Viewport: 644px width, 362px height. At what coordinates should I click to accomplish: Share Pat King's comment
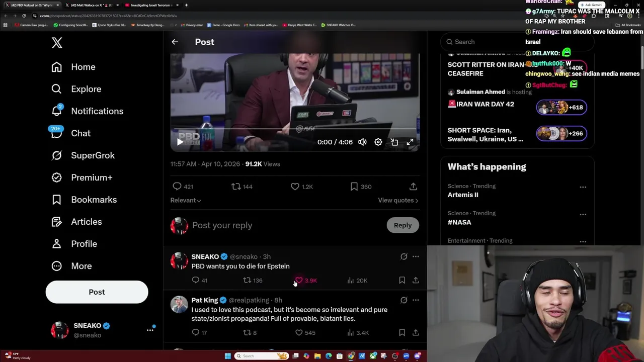[416, 333]
